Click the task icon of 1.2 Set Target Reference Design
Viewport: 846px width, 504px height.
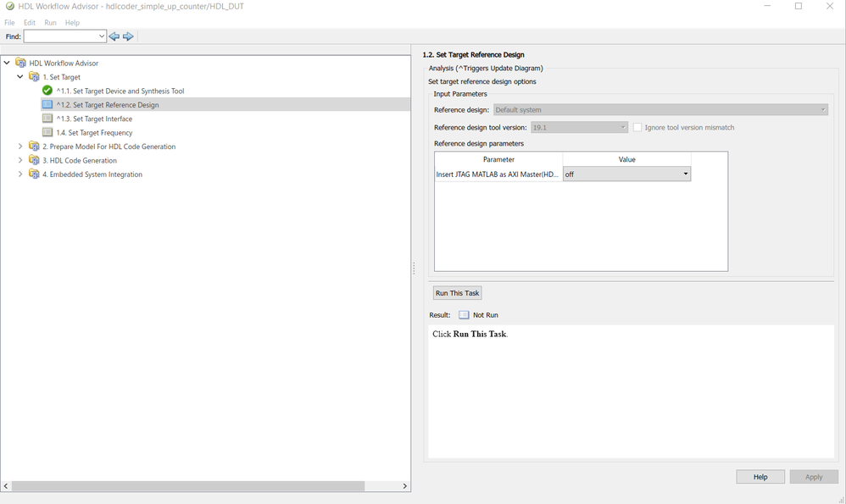click(47, 104)
